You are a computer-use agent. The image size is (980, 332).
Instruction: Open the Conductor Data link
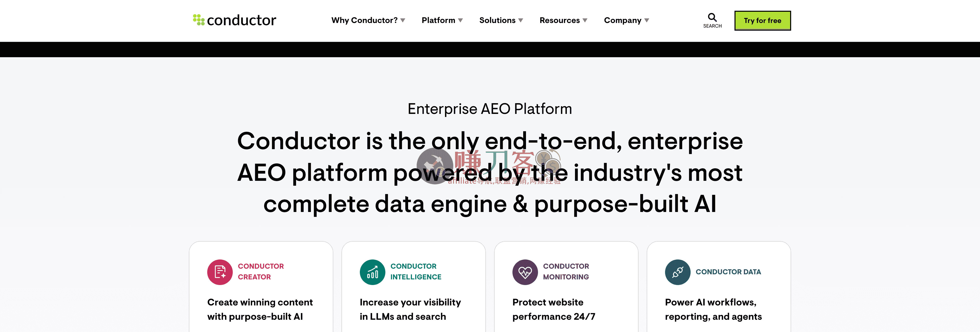[x=728, y=272]
